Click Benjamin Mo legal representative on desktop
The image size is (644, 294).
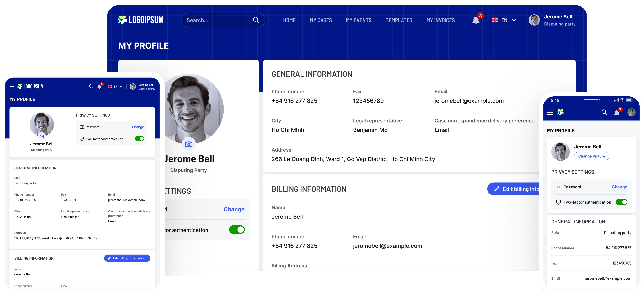click(x=370, y=130)
